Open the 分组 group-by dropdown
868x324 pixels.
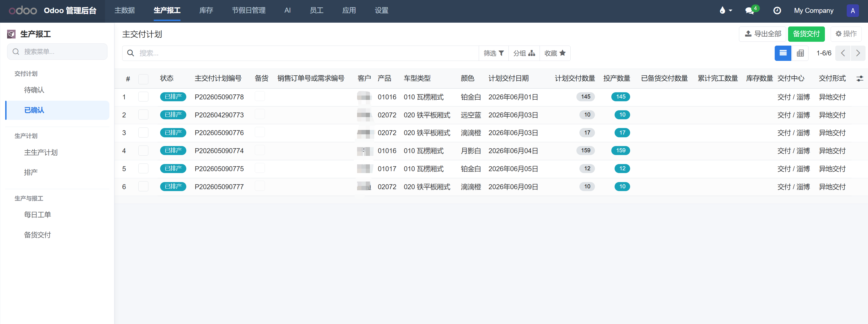[x=524, y=53]
